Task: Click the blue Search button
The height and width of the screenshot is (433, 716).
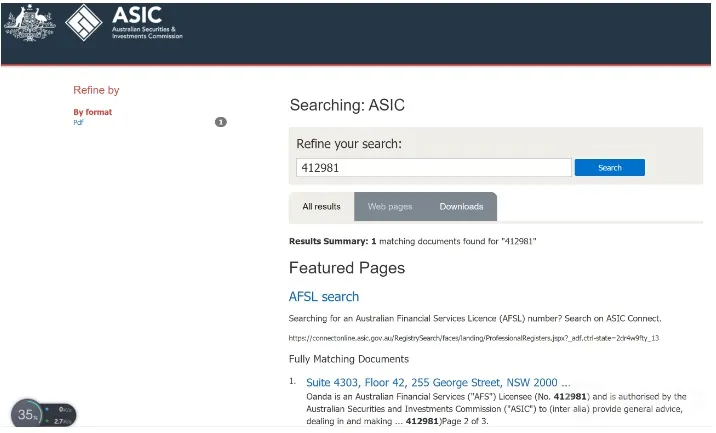Action: click(x=610, y=168)
